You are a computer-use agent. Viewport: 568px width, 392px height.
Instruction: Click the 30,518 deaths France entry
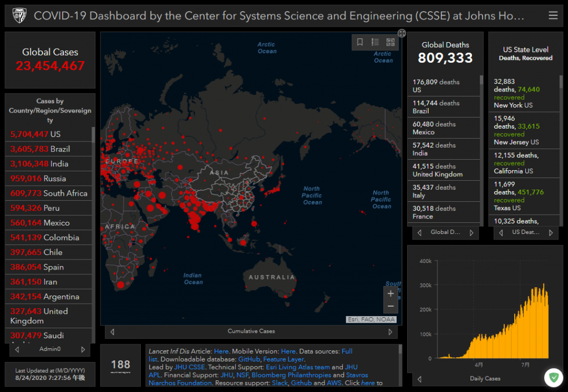[x=444, y=212]
